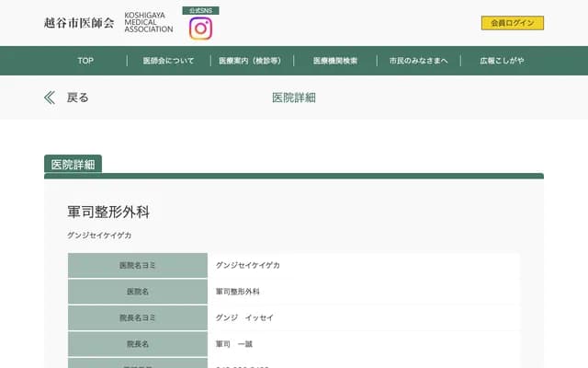Click the 医院名 row label cell
Image resolution: width=588 pixels, height=368 pixels.
[138, 292]
